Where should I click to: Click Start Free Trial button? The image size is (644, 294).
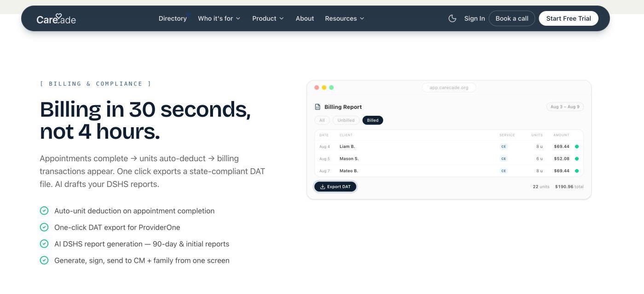tap(569, 18)
